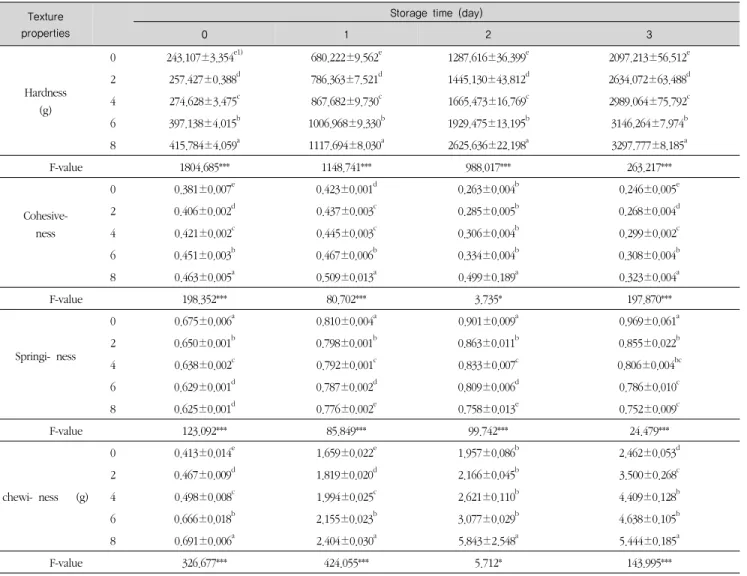Click the 'Storage time (day)' header
The height and width of the screenshot is (576, 747).
coord(436,13)
